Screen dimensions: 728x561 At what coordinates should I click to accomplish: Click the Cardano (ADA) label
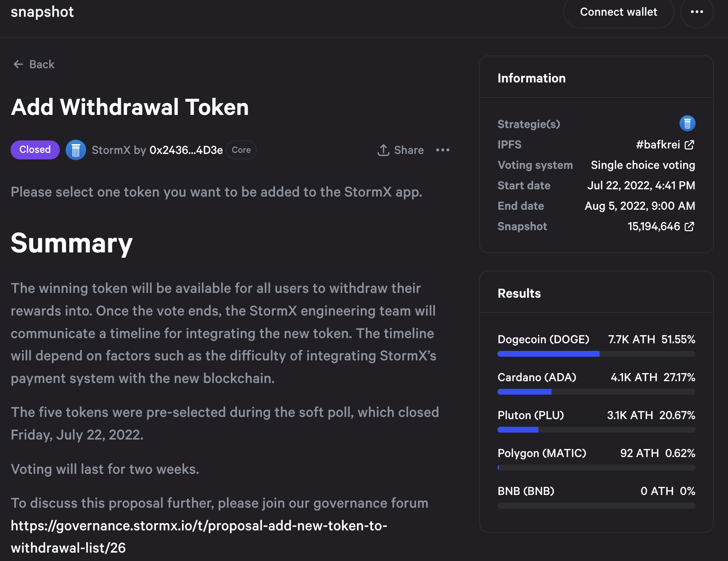tap(537, 378)
